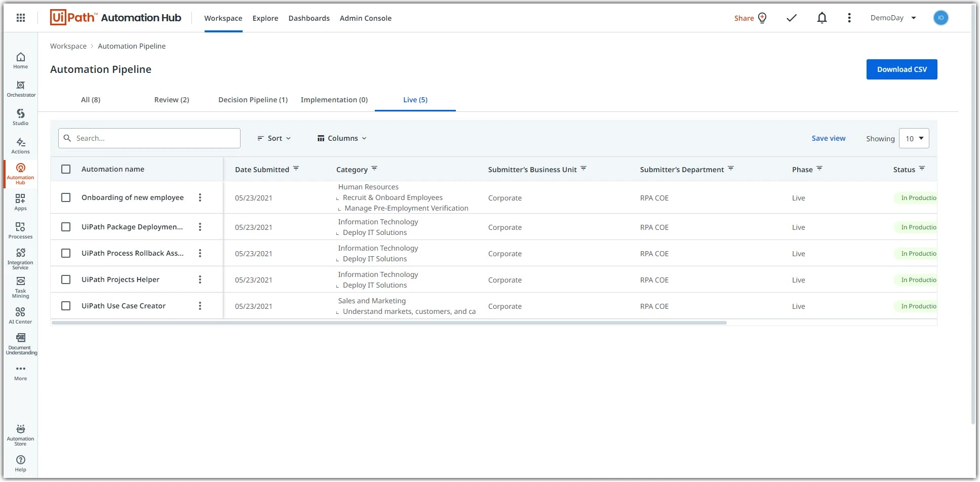The image size is (980, 482).
Task: Select the UiPath Projects Helper checkbox
Action: click(x=66, y=279)
